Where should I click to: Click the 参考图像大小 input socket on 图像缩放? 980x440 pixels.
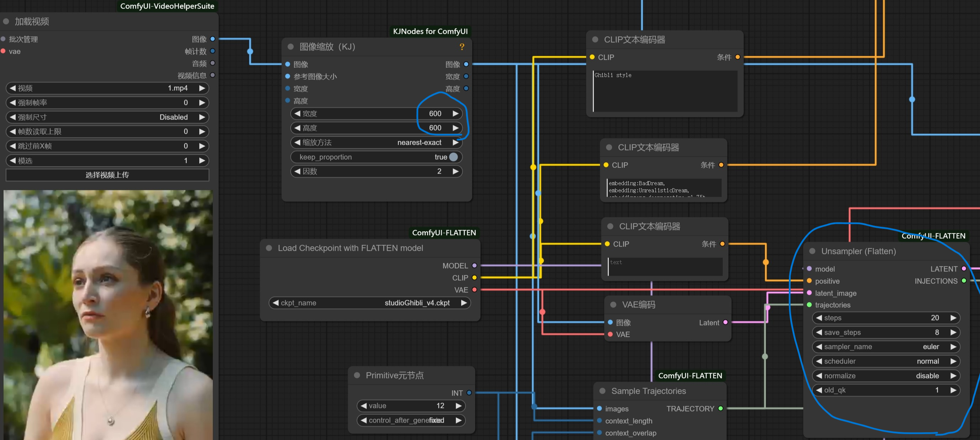288,76
